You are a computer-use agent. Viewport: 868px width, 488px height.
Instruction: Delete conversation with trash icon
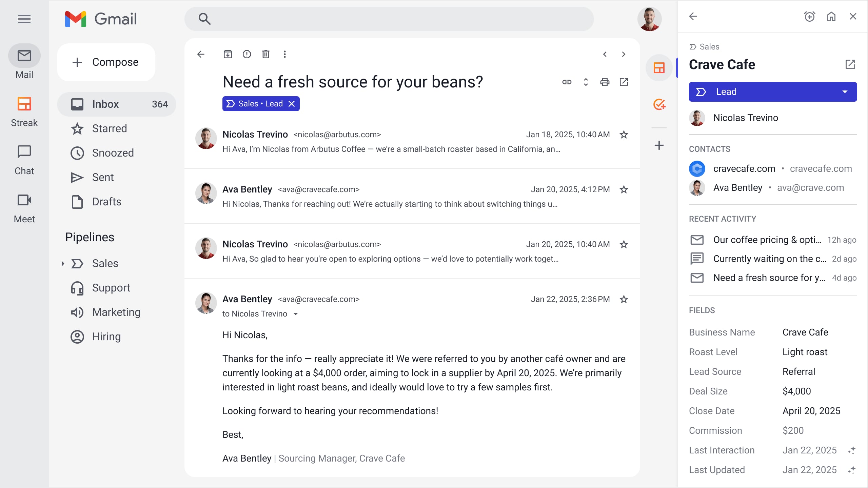point(265,54)
